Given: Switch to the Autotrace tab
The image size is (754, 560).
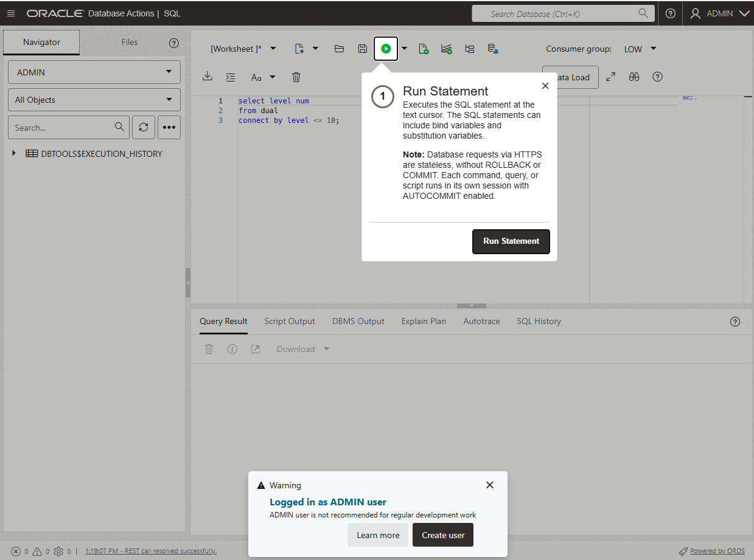Looking at the screenshot, I should [x=481, y=322].
